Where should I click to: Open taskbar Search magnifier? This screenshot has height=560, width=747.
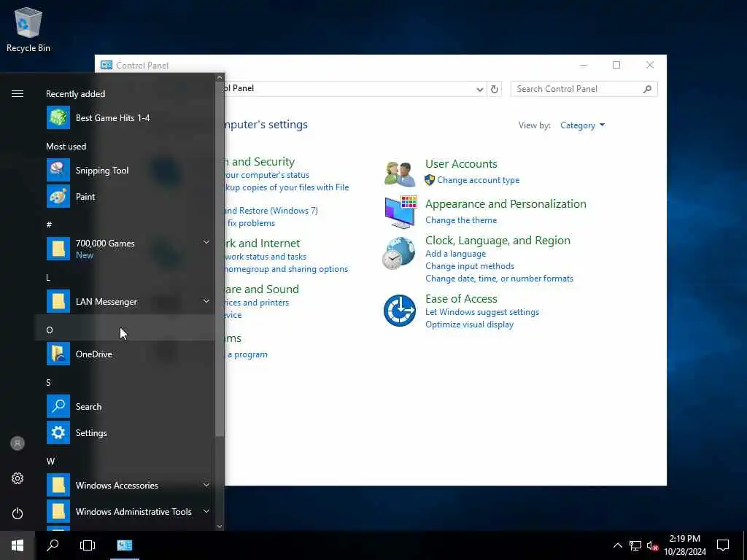(x=53, y=545)
